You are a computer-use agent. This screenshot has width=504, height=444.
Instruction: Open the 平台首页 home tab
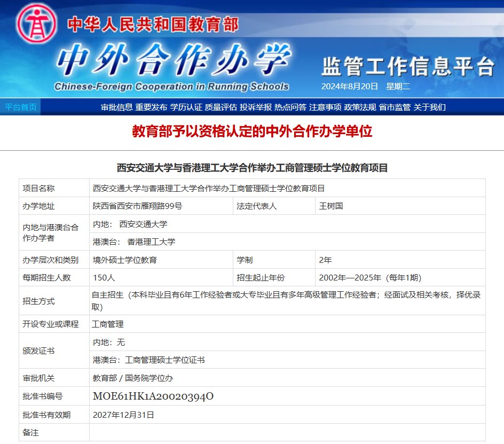click(x=21, y=107)
